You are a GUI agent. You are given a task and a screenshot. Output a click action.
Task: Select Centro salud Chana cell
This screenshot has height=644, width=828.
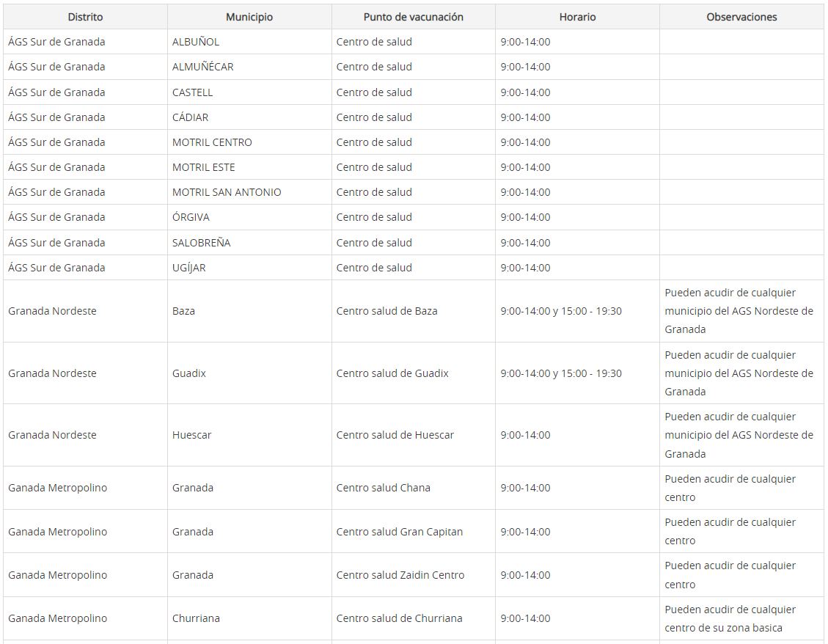coord(384,488)
